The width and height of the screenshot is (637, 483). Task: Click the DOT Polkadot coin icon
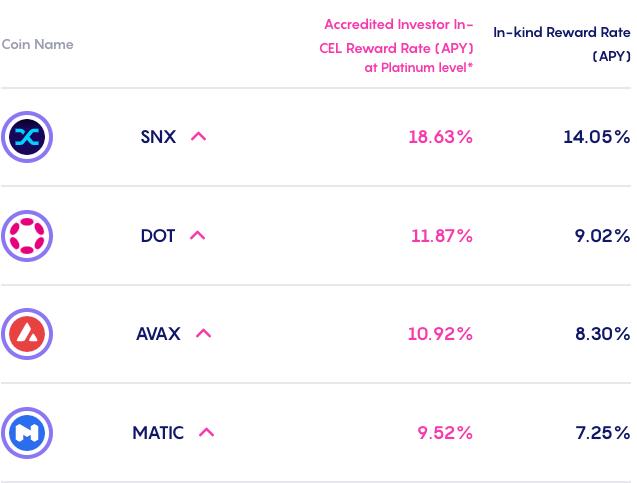click(x=27, y=236)
